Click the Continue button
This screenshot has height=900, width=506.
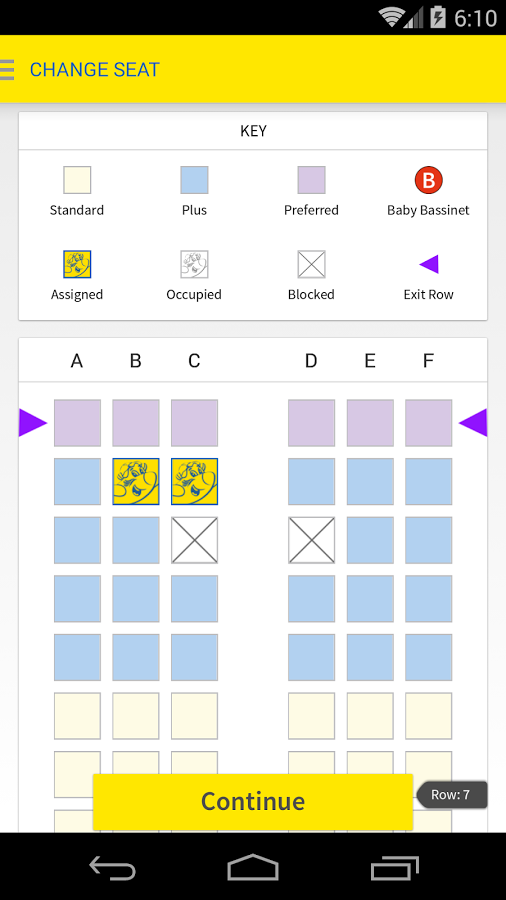click(253, 801)
